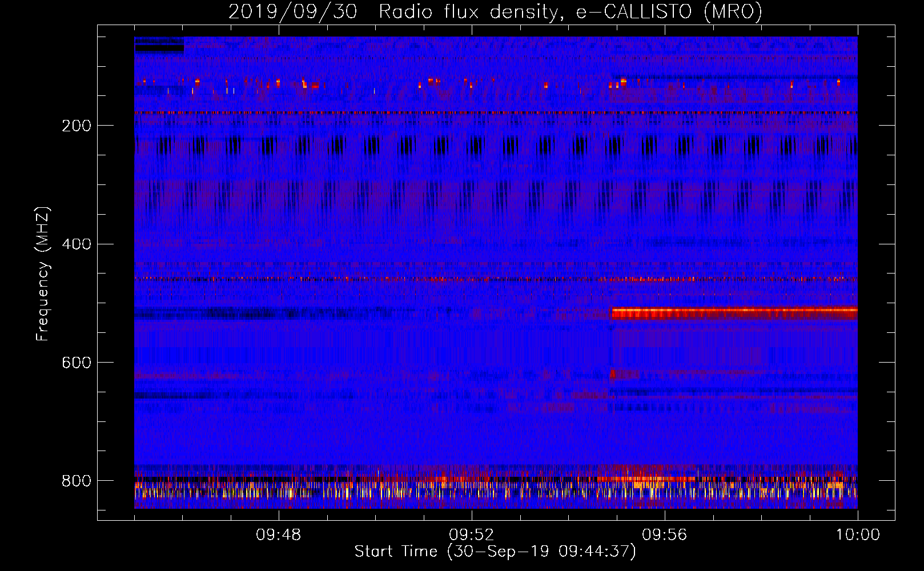Click the Y-axis label 'Frequency (MHZ)'
This screenshot has height=571, width=924.
42,274
